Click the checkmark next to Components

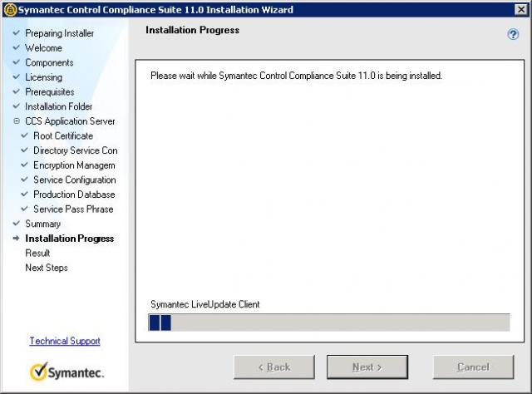pyautogui.click(x=17, y=62)
